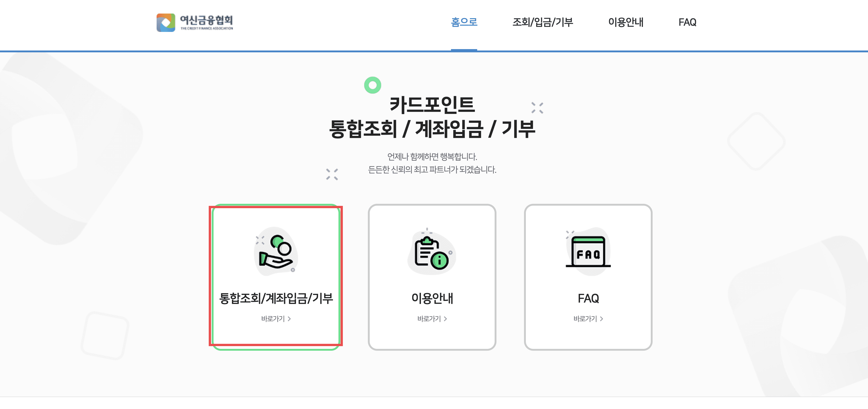Open 이용안내 from the navigation bar

pos(626,22)
